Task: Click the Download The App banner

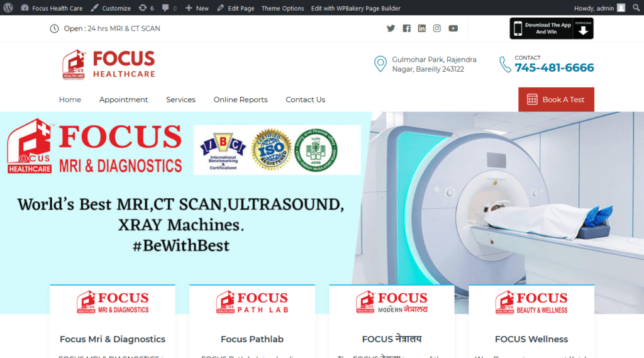Action: tap(551, 28)
